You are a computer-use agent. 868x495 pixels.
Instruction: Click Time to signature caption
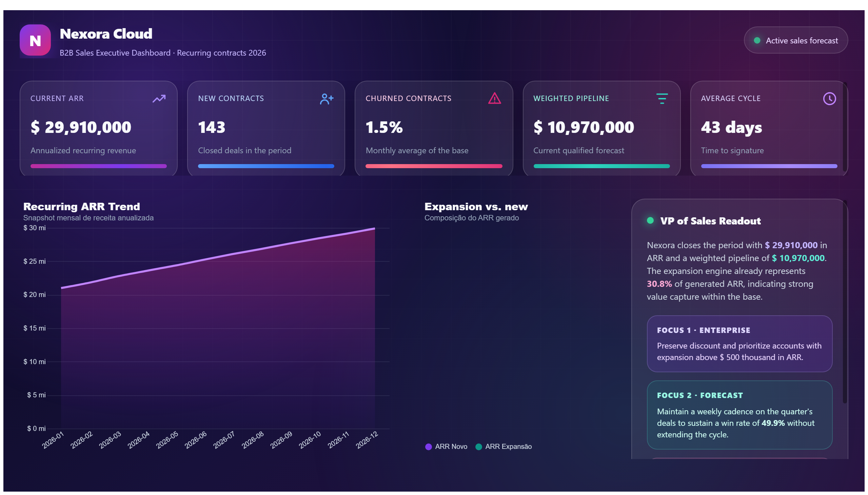click(732, 150)
